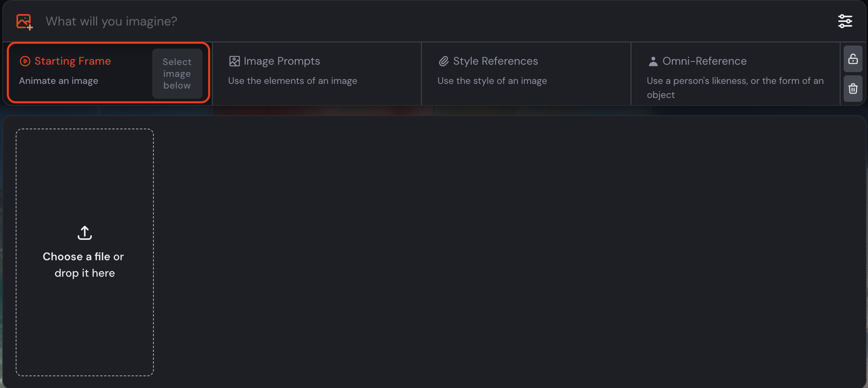Viewport: 868px width, 388px height.
Task: Click the add image icon beside the prompt
Action: pos(24,22)
